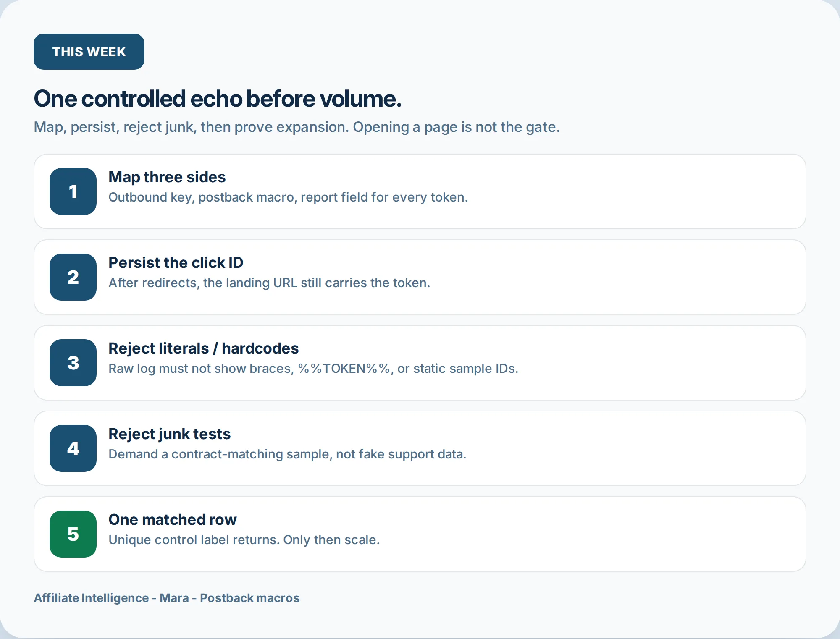840x639 pixels.
Task: Click the step 3 number badge
Action: (73, 363)
